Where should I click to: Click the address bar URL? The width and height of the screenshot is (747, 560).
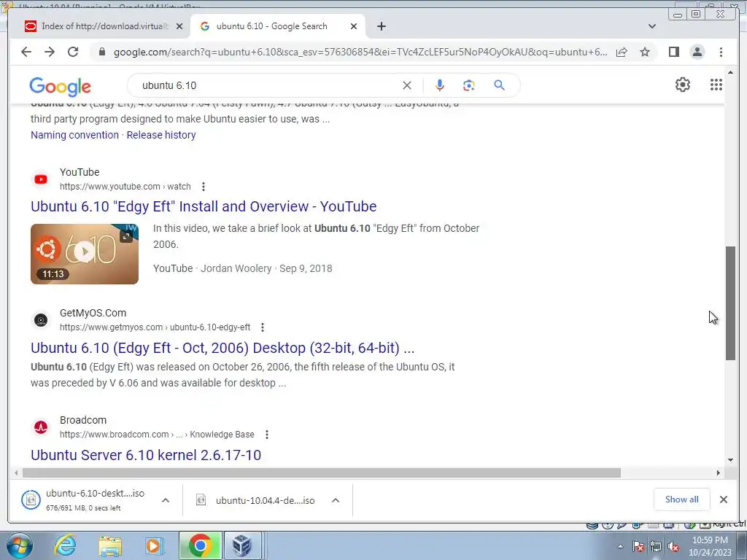[360, 52]
